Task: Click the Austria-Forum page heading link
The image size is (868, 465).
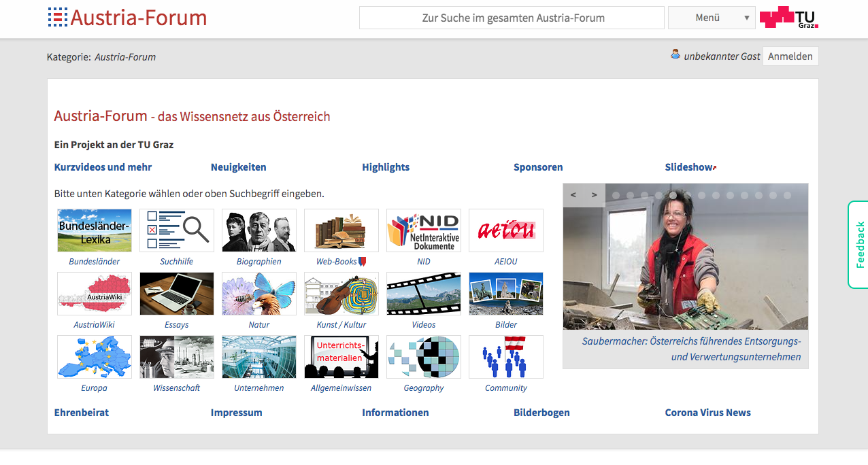Action: pyautogui.click(x=101, y=116)
